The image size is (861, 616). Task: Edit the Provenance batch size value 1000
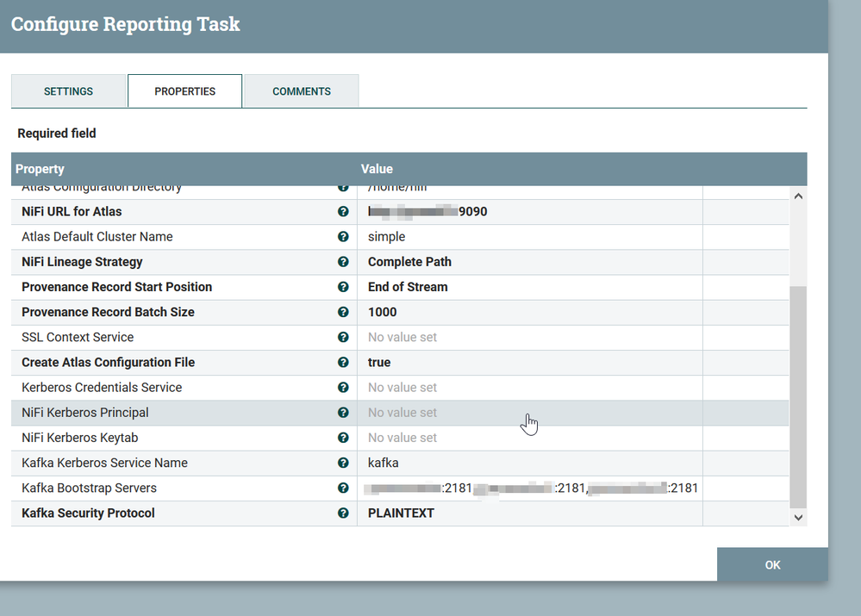coord(382,312)
